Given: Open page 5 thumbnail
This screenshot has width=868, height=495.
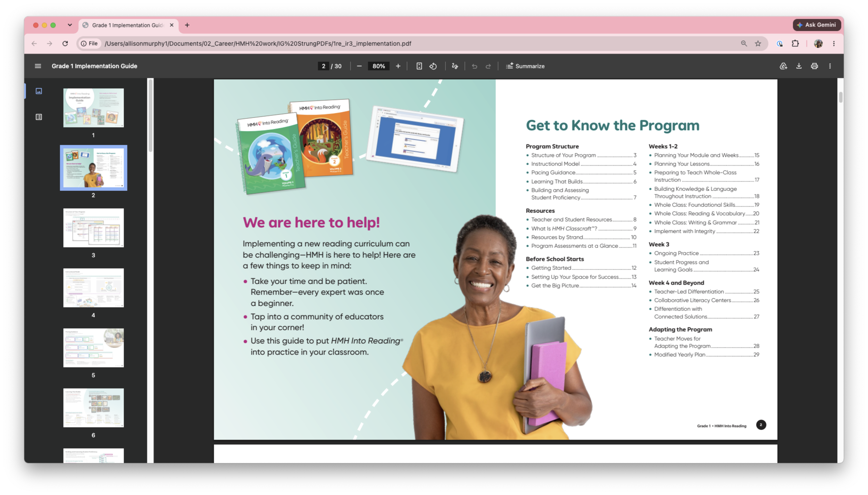Looking at the screenshot, I should tap(93, 348).
